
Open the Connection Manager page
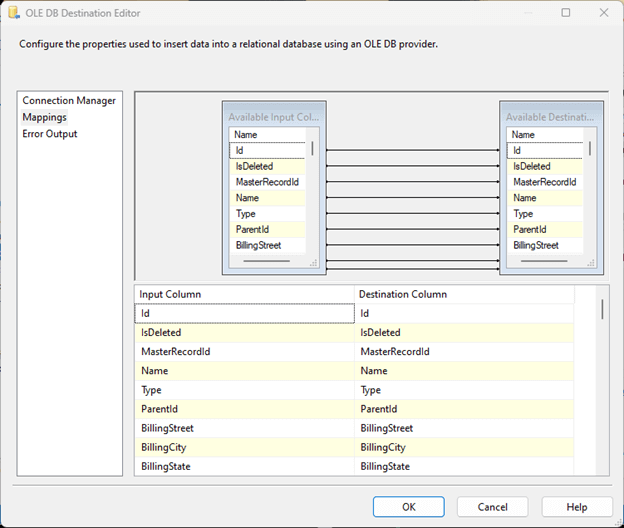[69, 101]
